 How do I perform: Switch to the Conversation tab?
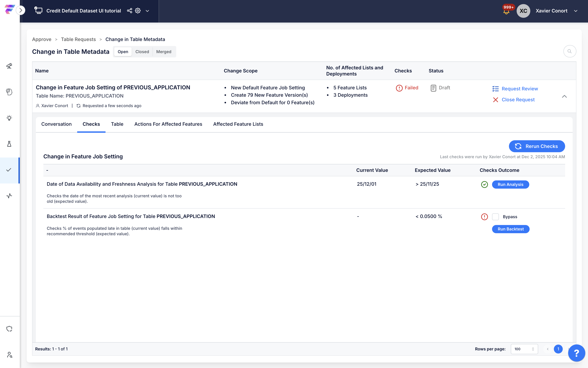click(x=56, y=124)
